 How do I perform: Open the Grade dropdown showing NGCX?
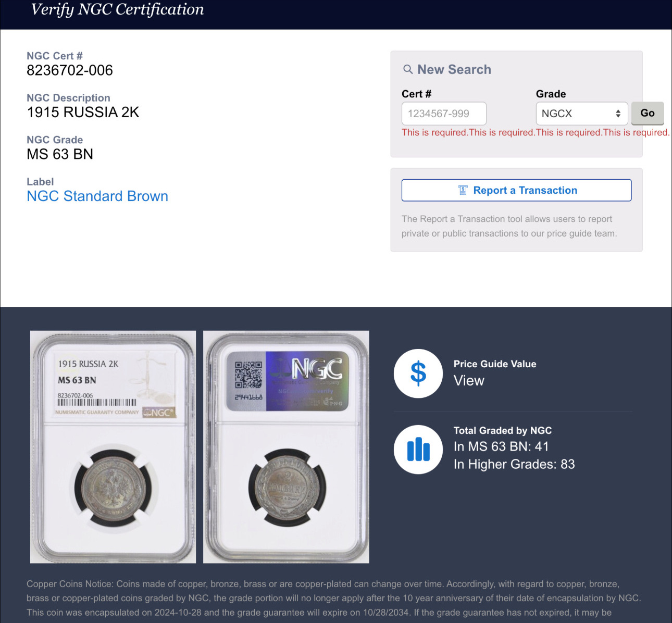[581, 114]
